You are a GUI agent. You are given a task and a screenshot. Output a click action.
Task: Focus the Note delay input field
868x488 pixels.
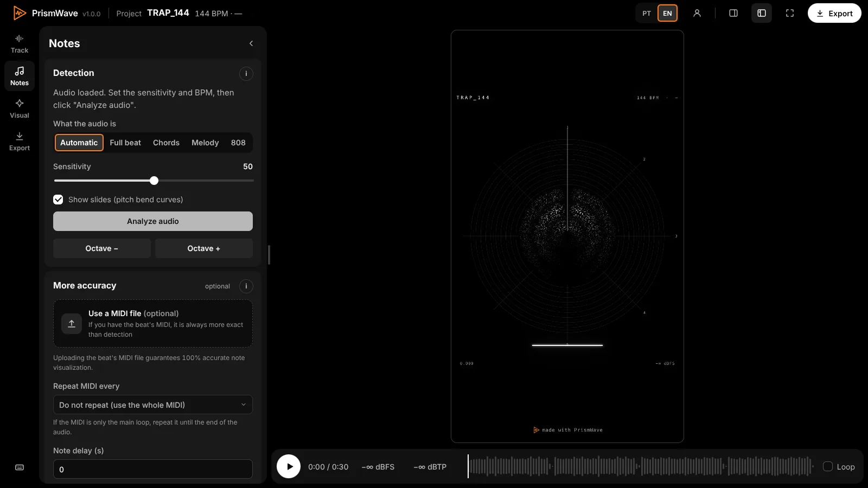[153, 470]
